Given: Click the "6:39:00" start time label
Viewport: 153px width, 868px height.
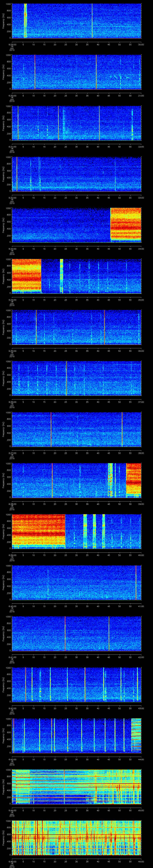Looking at the screenshot, I should point(12,555).
